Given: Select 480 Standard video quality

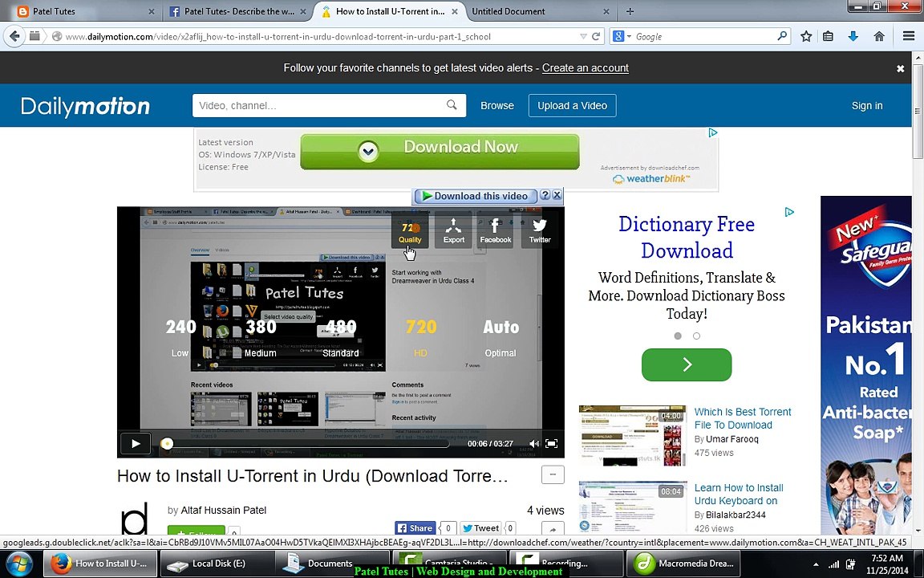Looking at the screenshot, I should (341, 338).
